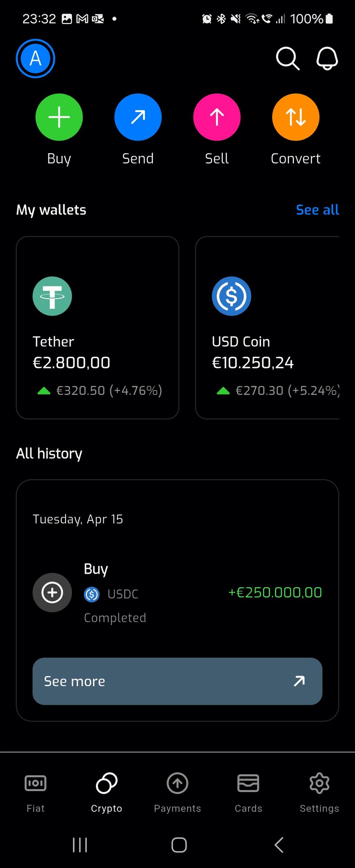Screen dimensions: 355x868
Task: Open notifications bell icon
Action: (327, 59)
